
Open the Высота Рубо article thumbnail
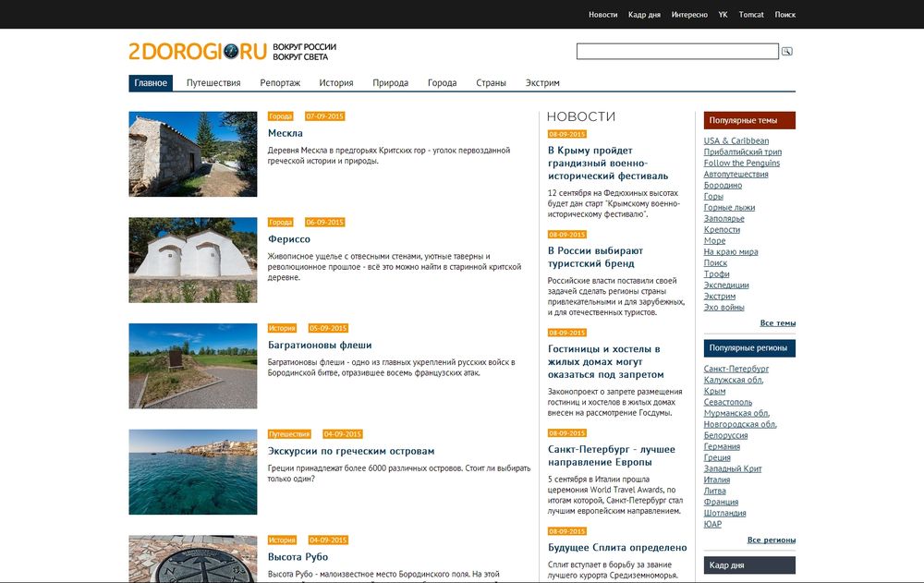click(193, 559)
